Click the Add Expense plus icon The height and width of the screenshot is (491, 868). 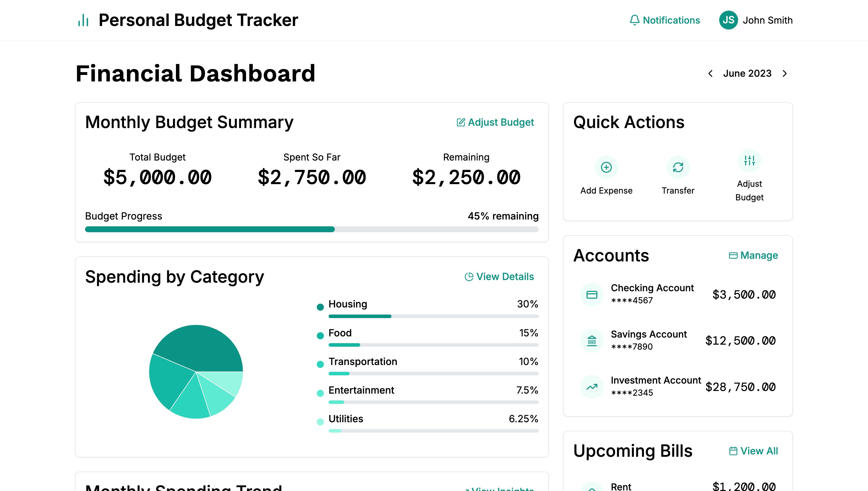point(606,167)
